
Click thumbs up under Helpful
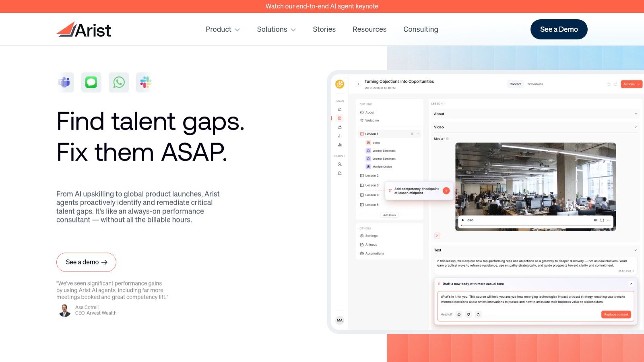tap(459, 315)
